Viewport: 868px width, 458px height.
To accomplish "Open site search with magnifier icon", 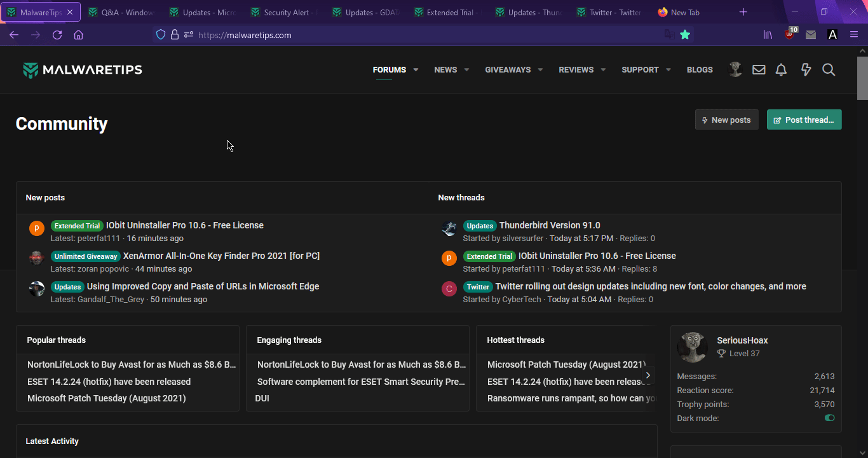I will [x=829, y=70].
